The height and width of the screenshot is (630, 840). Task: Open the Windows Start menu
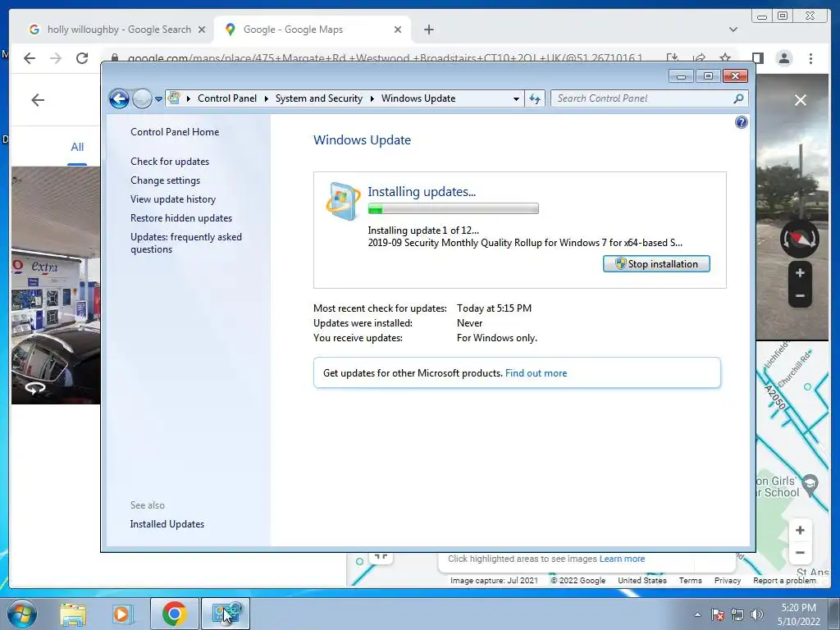(21, 614)
